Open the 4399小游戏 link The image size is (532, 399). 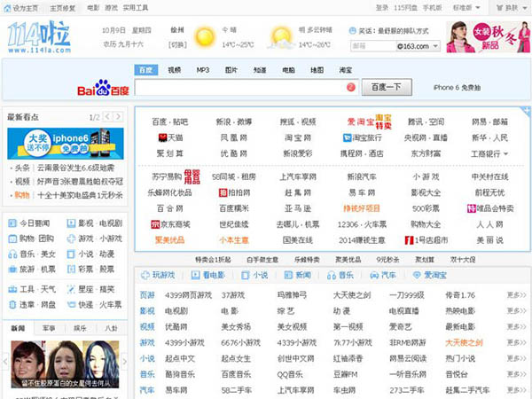184,342
